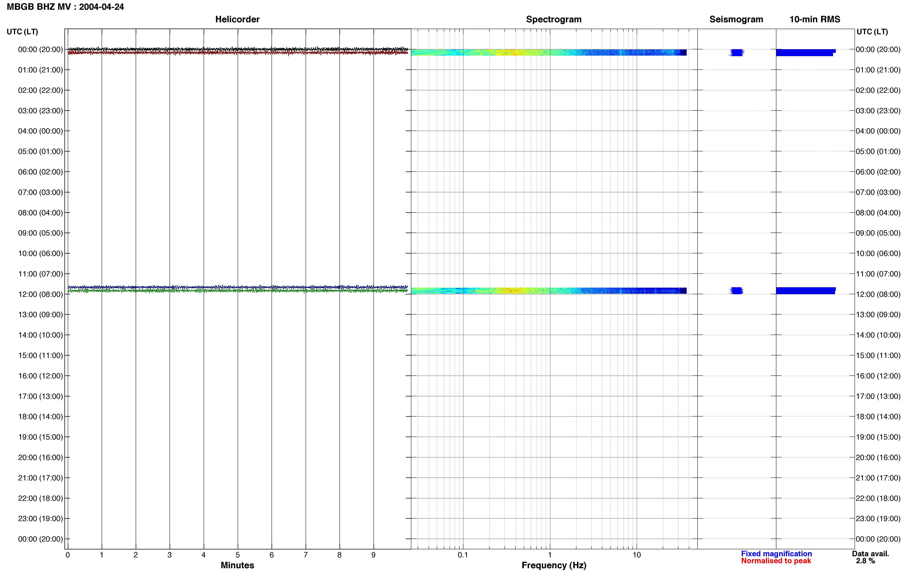The height and width of the screenshot is (578, 924).
Task: Click the black helicorder trace at 00:00
Action: (238, 49)
